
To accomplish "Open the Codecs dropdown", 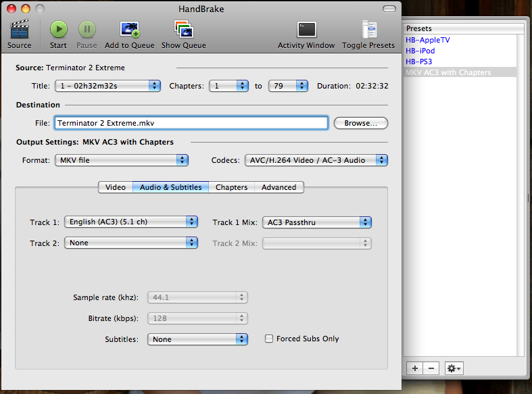I will pyautogui.click(x=316, y=160).
